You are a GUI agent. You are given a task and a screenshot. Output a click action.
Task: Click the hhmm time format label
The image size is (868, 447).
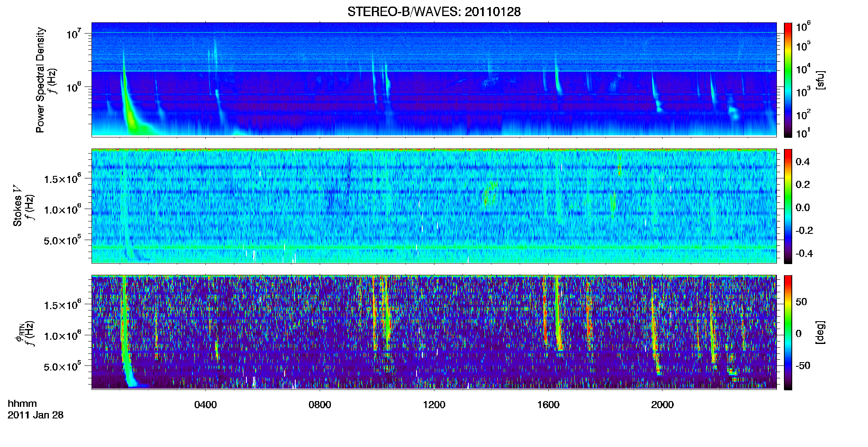coord(22,404)
